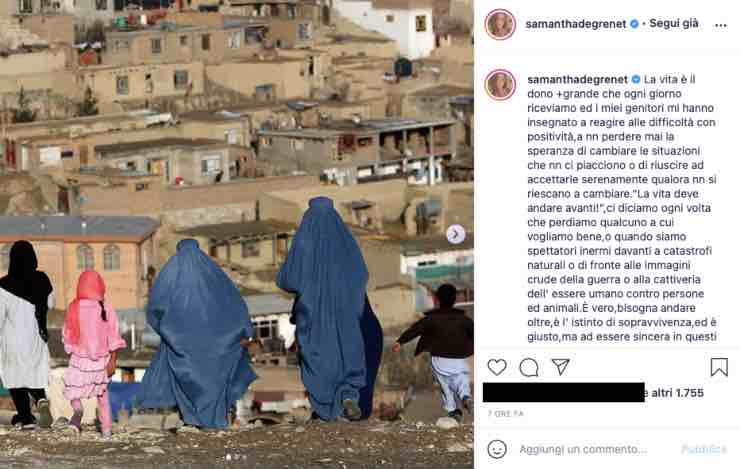740x469 pixels.
Task: Click the Pubblica button
Action: pyautogui.click(x=704, y=449)
